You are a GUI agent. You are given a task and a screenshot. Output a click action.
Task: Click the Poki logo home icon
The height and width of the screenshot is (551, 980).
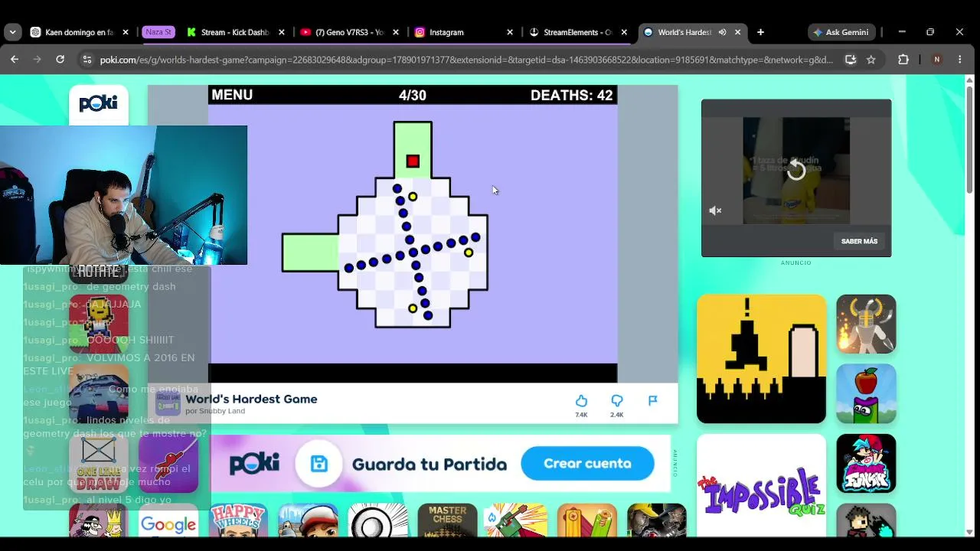pyautogui.click(x=99, y=103)
